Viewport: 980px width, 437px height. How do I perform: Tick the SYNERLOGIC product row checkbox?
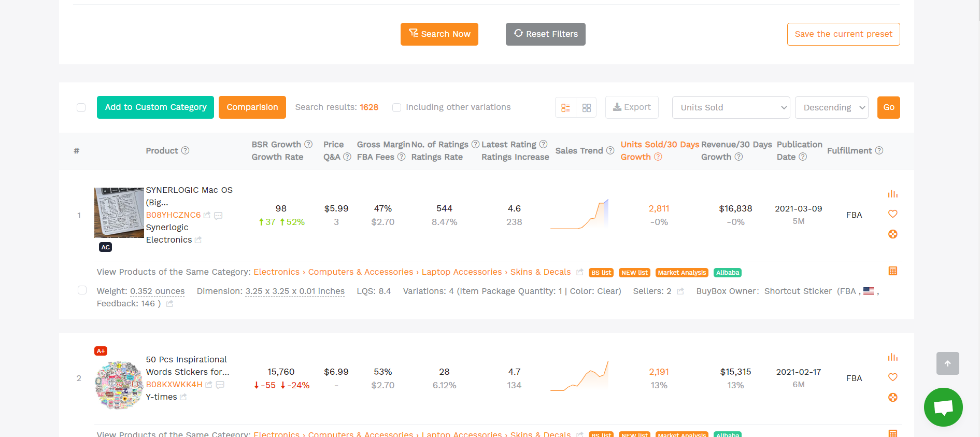point(82,290)
